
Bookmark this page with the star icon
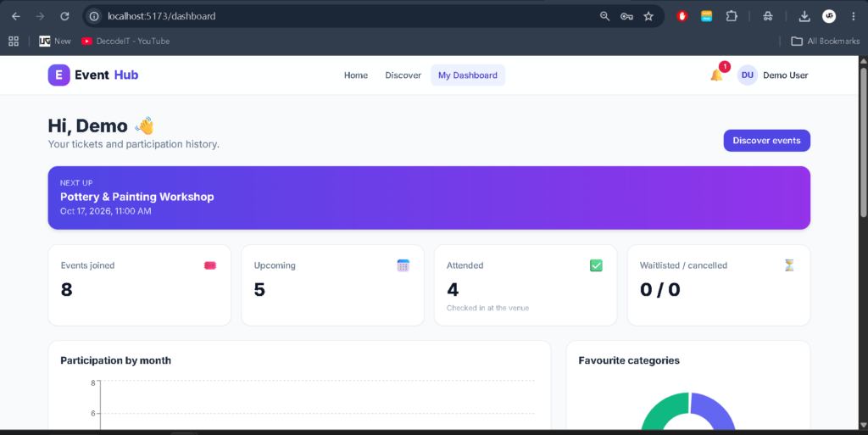click(648, 16)
